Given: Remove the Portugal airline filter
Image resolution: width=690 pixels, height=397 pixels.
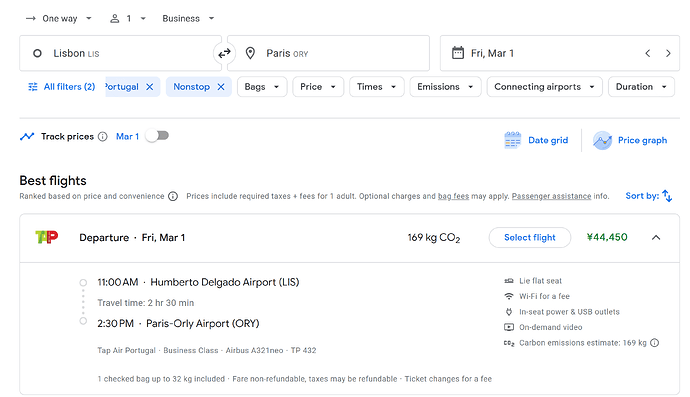Looking at the screenshot, I should (x=150, y=87).
